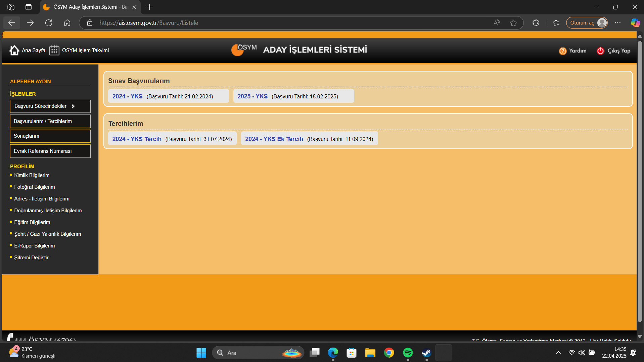Open Task View from taskbar
Image resolution: width=644 pixels, height=362 pixels.
tap(315, 353)
